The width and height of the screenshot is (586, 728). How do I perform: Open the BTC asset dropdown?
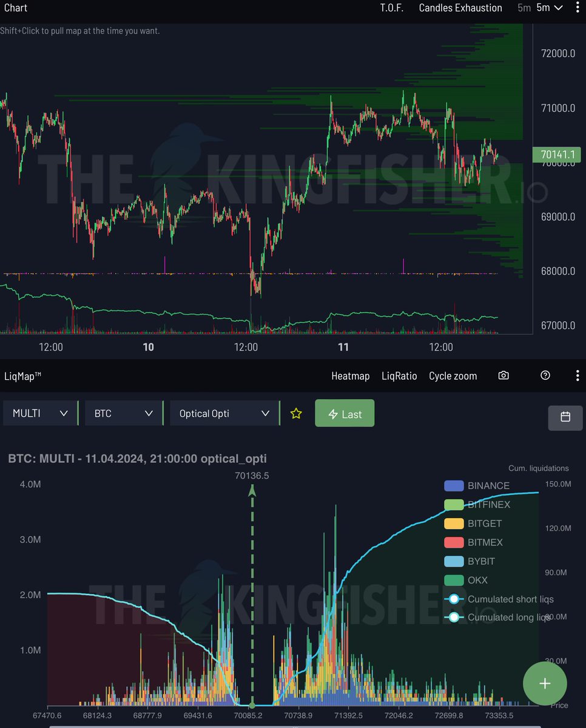[x=124, y=413]
